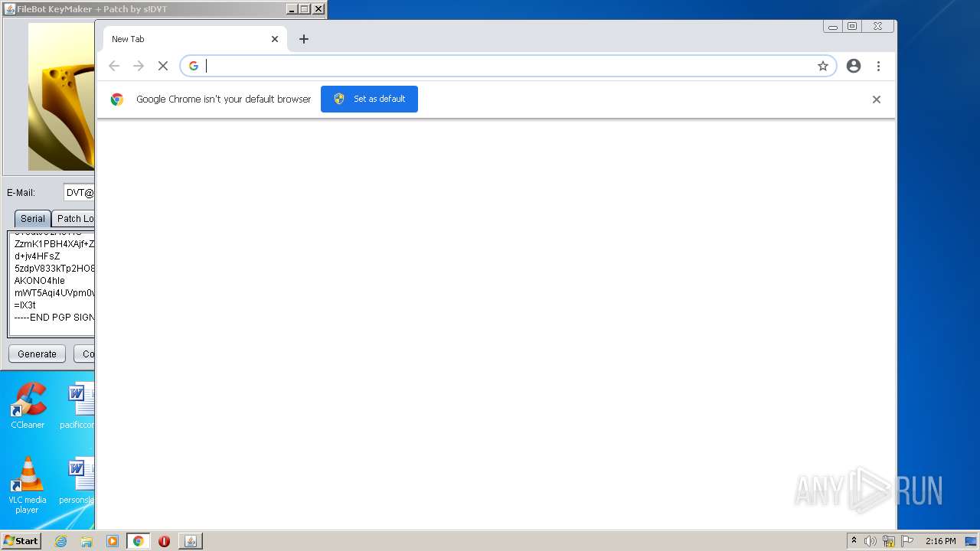Switch to the Serial tab in KeyMaker

pos(33,219)
